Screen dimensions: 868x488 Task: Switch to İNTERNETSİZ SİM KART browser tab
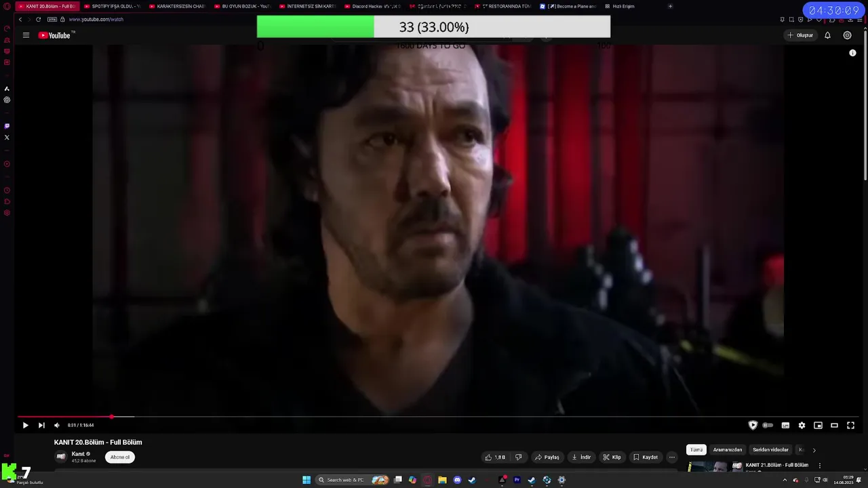point(307,6)
